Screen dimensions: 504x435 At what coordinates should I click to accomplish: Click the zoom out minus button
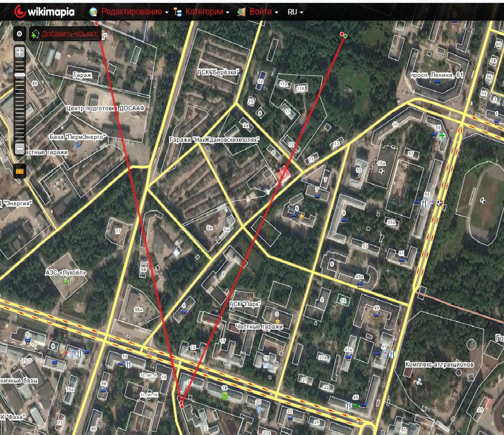[19, 148]
